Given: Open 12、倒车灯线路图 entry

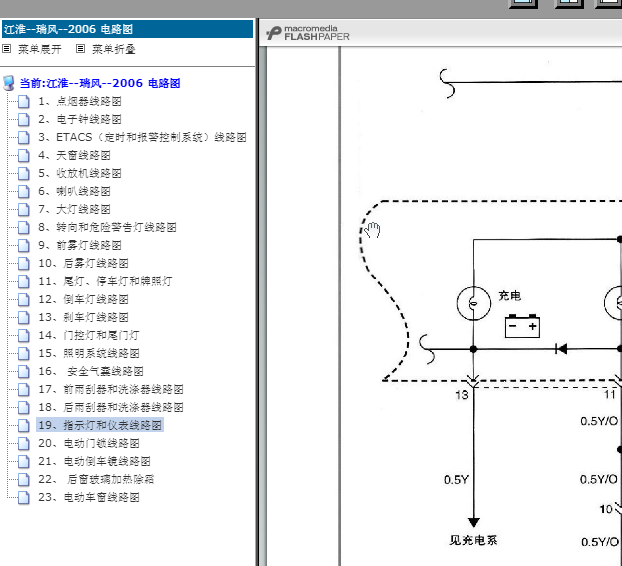Looking at the screenshot, I should point(83,299).
